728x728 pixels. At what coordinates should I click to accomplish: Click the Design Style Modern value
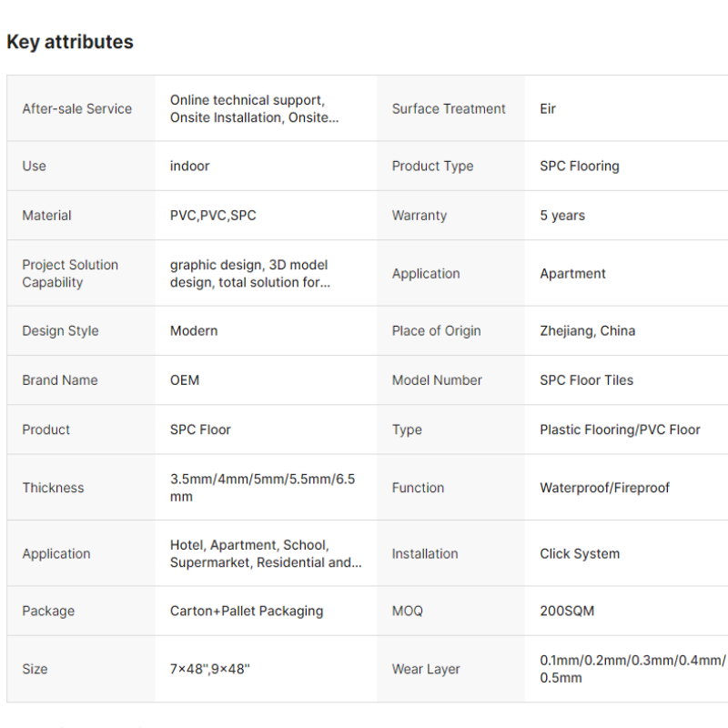(194, 331)
